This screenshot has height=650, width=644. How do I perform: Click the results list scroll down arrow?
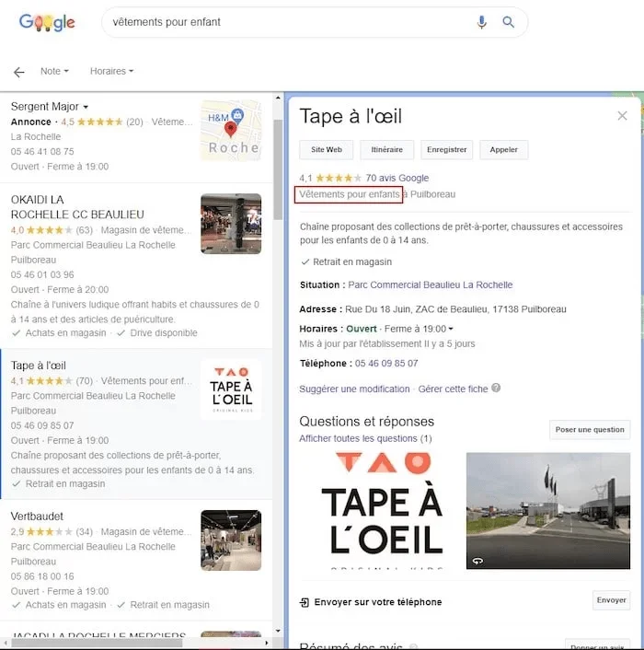coord(278,631)
